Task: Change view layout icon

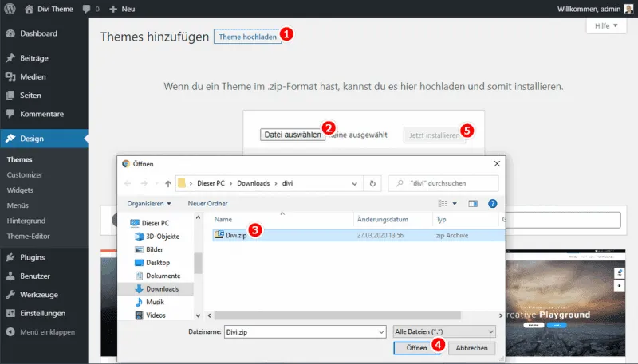Action: coord(443,204)
